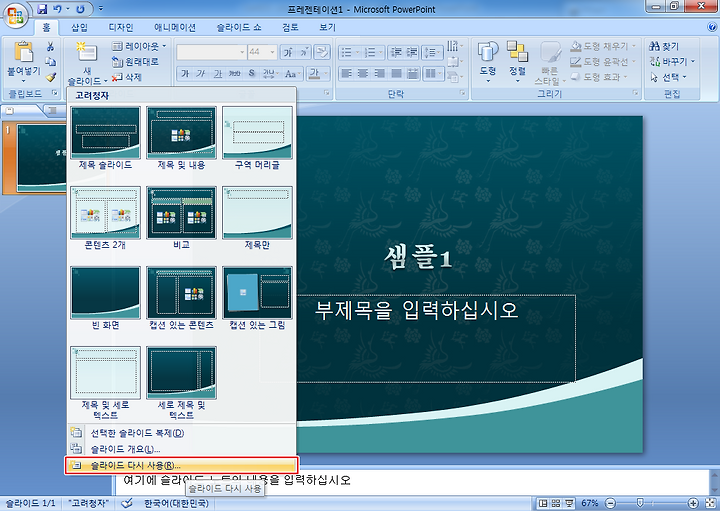This screenshot has width=720, height=511.
Task: Zoom out with the minus button
Action: click(610, 503)
